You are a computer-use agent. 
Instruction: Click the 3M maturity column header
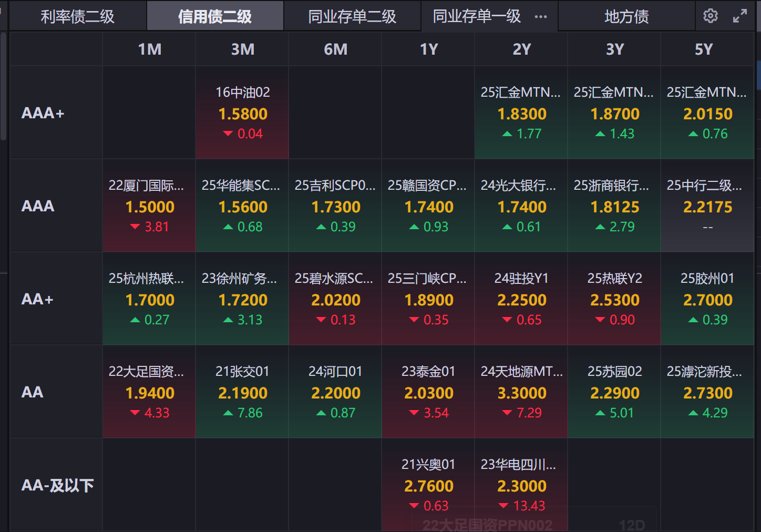coord(242,49)
